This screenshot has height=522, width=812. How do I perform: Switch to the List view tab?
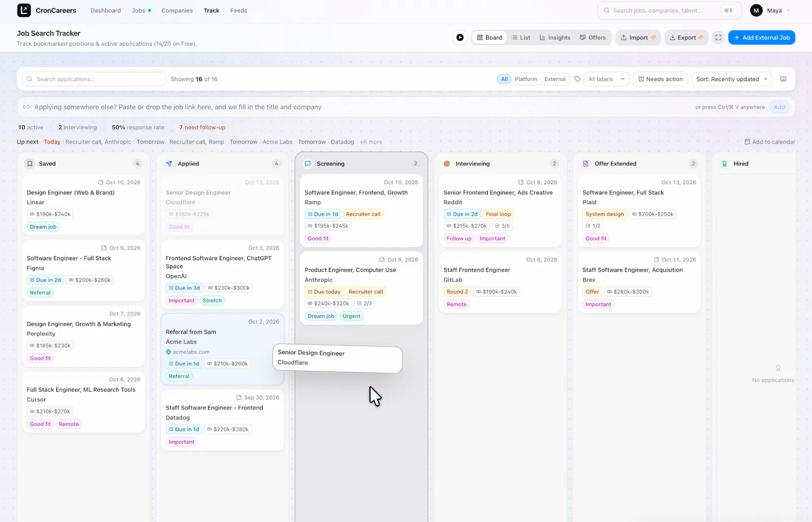[x=521, y=38]
